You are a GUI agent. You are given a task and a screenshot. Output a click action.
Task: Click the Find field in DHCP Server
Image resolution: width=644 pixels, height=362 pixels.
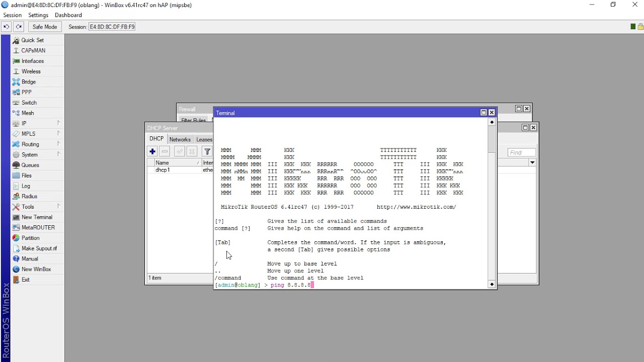522,152
